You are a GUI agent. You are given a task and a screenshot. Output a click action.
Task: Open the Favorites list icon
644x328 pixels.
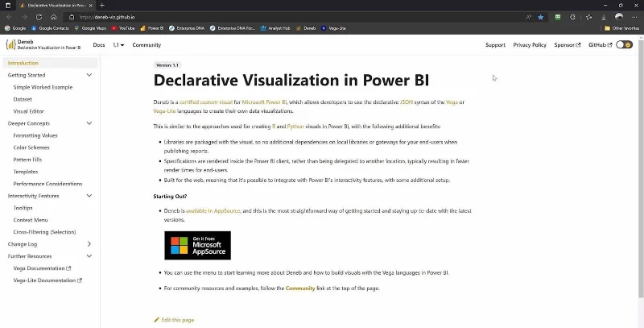tap(589, 17)
